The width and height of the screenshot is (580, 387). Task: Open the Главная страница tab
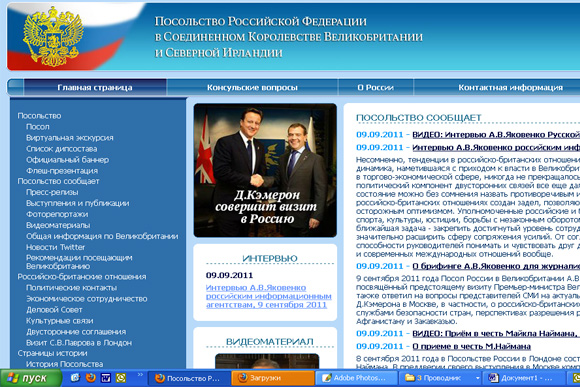click(95, 88)
